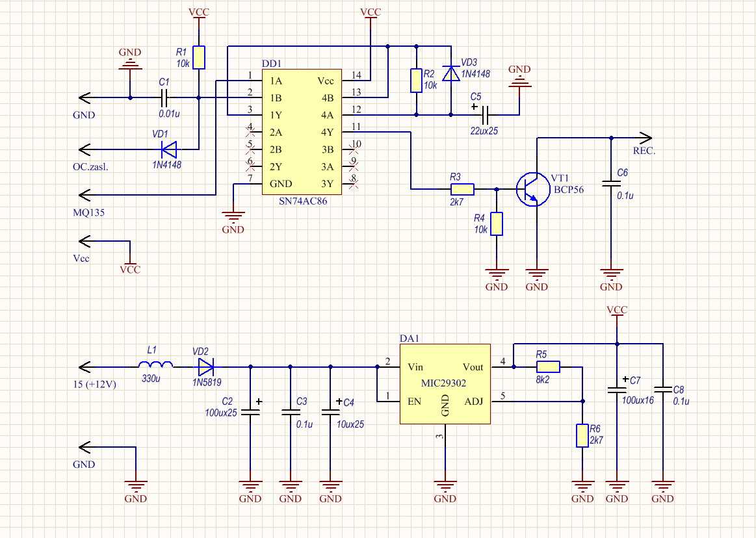This screenshot has width=756, height=538.
Task: Select the R5 8k2 feedback resistor
Action: pyautogui.click(x=548, y=367)
